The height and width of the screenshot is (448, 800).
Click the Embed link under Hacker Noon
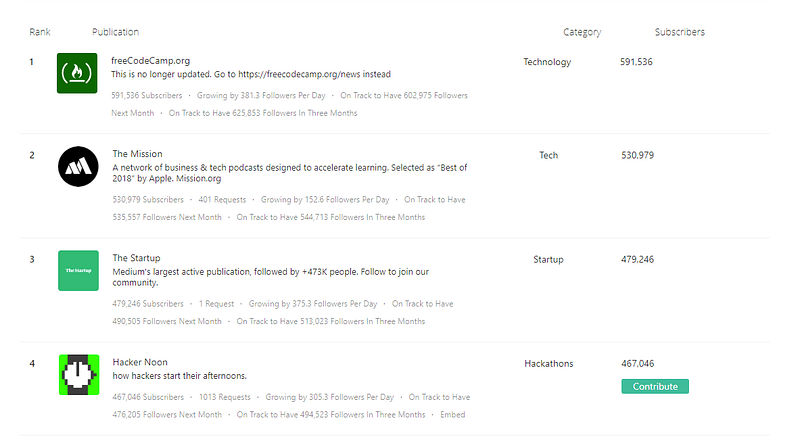point(453,414)
